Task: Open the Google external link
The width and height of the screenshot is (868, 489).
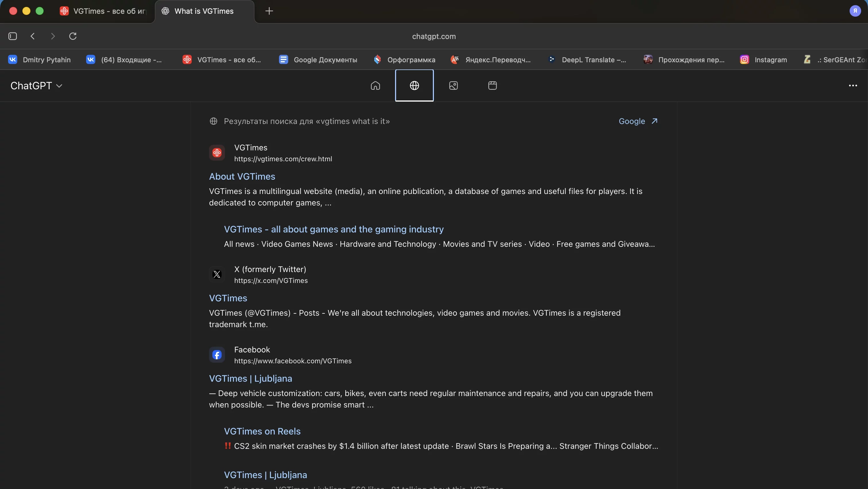Action: (638, 121)
